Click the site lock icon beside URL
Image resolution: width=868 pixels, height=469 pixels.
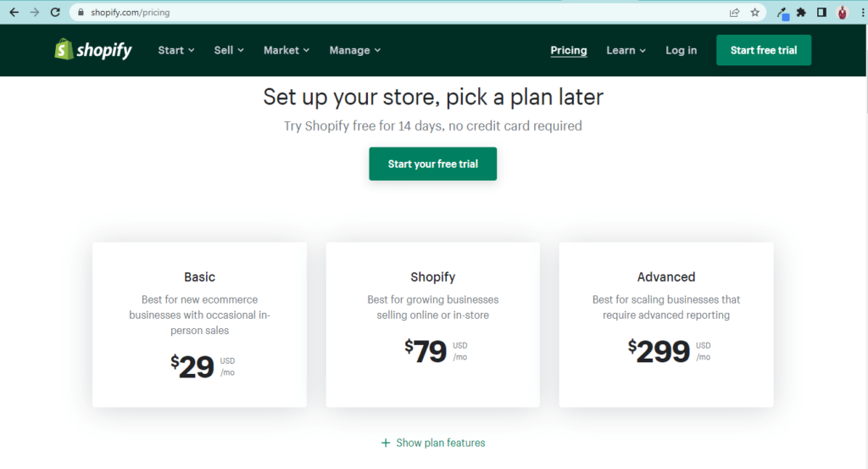81,12
